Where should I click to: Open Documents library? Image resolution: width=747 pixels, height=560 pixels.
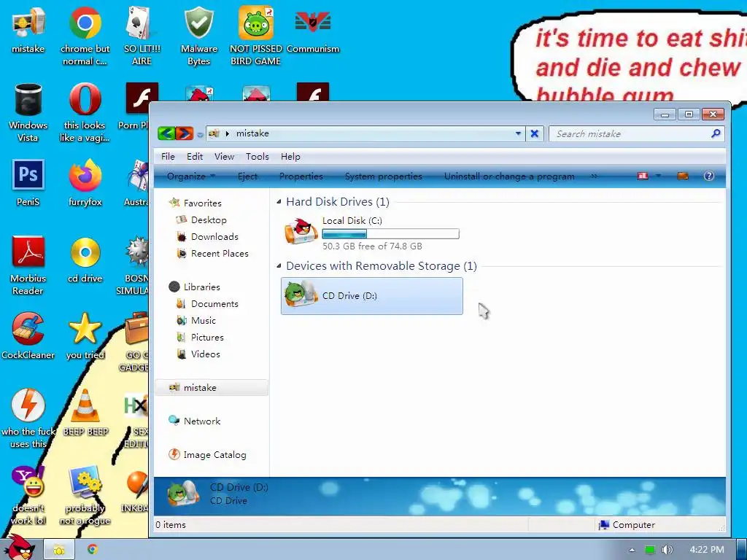point(206,304)
